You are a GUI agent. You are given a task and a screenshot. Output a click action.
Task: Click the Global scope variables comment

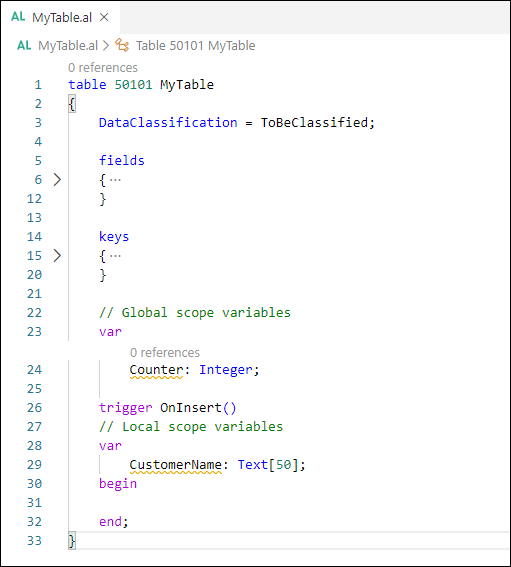(195, 313)
